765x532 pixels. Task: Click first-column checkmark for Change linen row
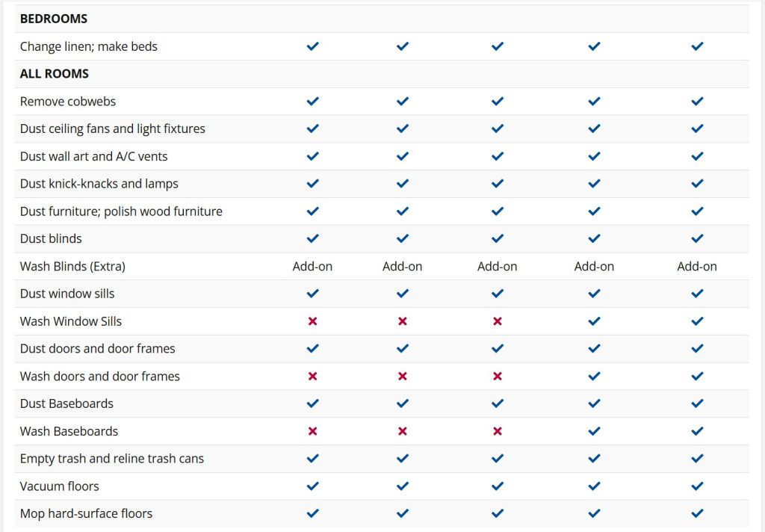(x=312, y=46)
